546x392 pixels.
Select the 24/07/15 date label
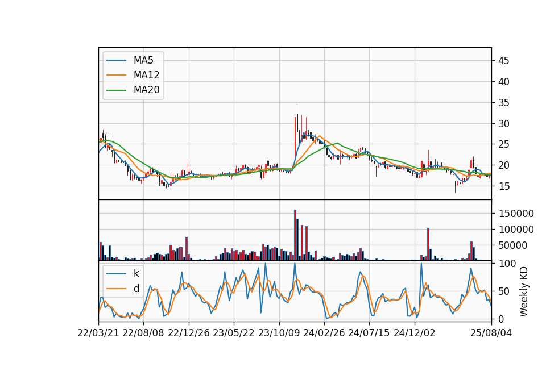tap(369, 333)
